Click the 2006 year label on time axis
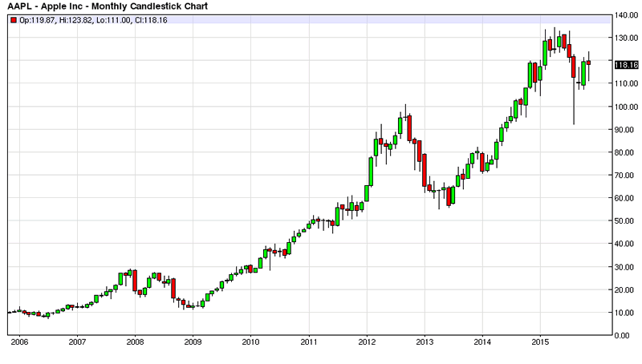Viewport: 642px width, 364px height. pyautogui.click(x=19, y=342)
